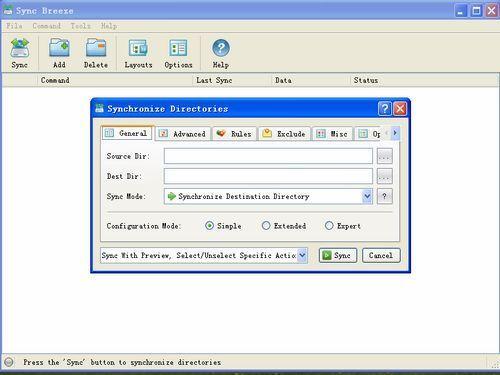Switch to the Advanced tab
The height and width of the screenshot is (375, 500).
click(183, 134)
